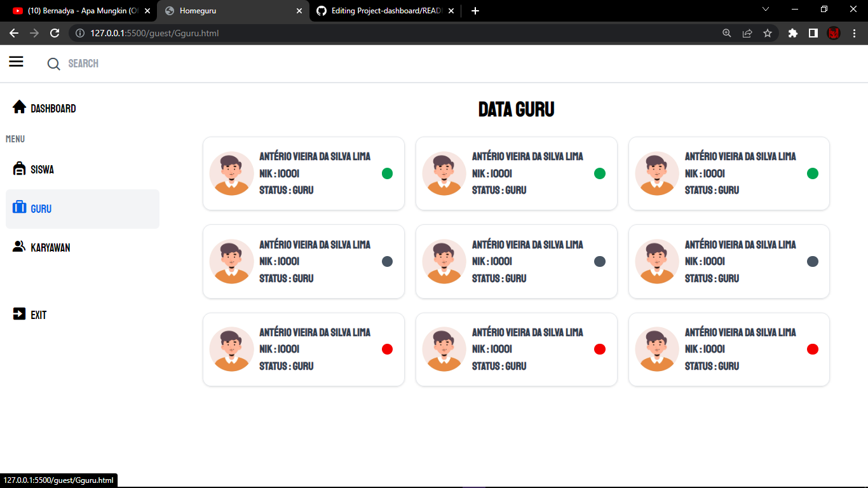Click the search magnifier icon
This screenshot has height=488, width=868.
click(x=53, y=64)
